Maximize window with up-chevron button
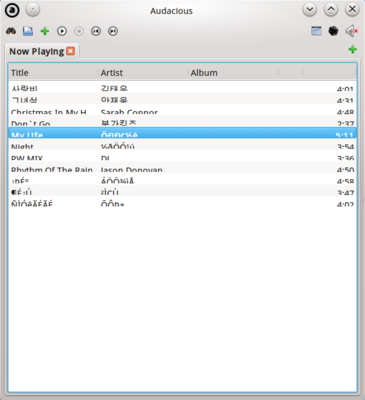Viewport: 365px width, 400px height. 331,10
